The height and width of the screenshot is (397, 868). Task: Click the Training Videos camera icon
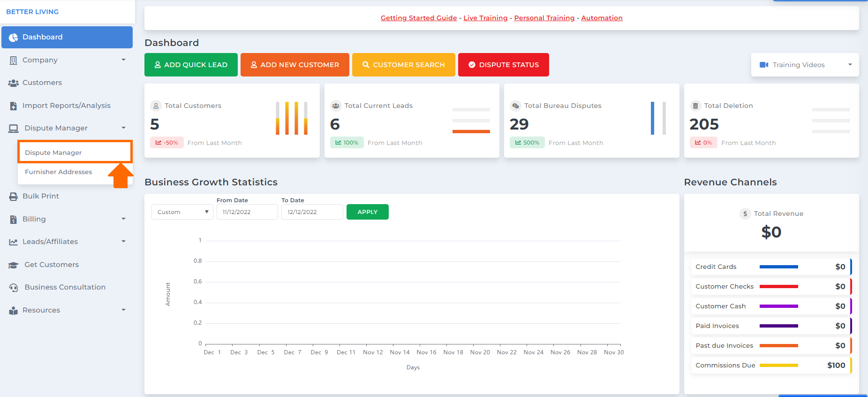(x=764, y=65)
